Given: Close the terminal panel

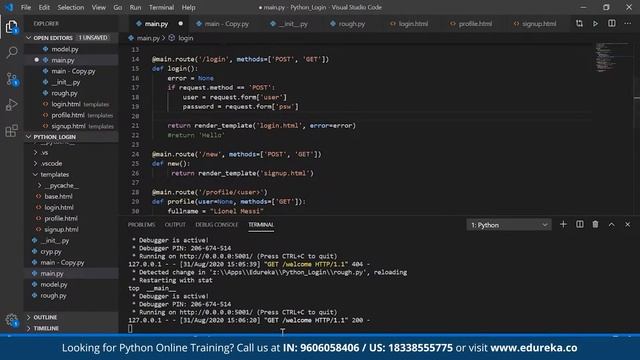Looking at the screenshot, I should pos(628,224).
